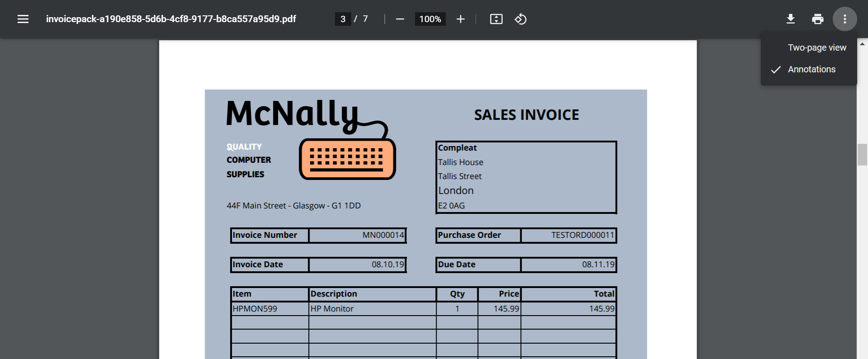Click the zoom in plus icon
The image size is (868, 359).
[x=461, y=19]
